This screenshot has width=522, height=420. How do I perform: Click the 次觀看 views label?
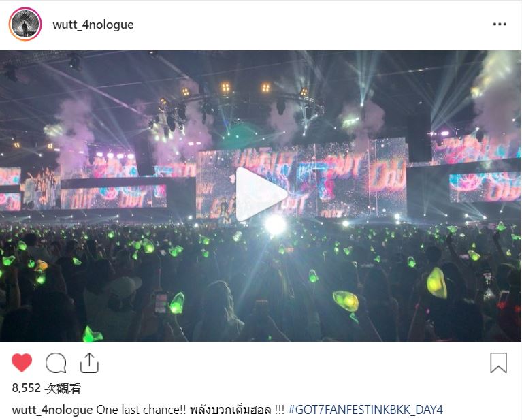[63, 389]
